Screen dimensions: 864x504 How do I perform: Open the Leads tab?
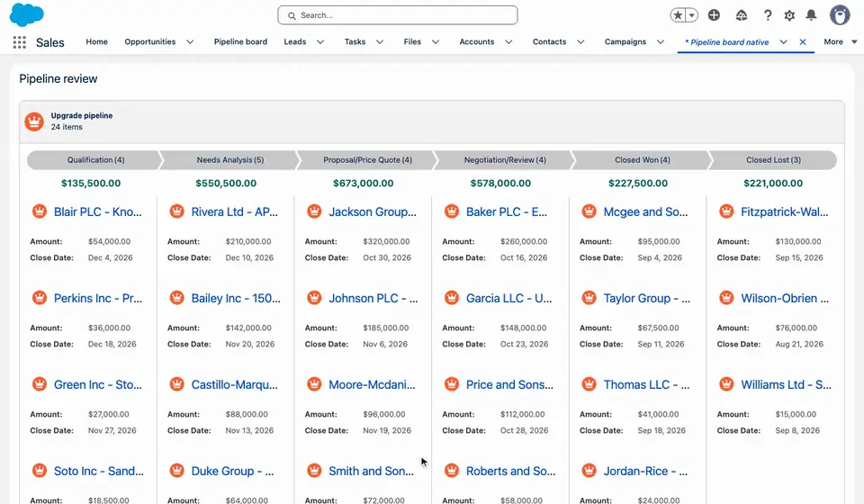tap(295, 42)
